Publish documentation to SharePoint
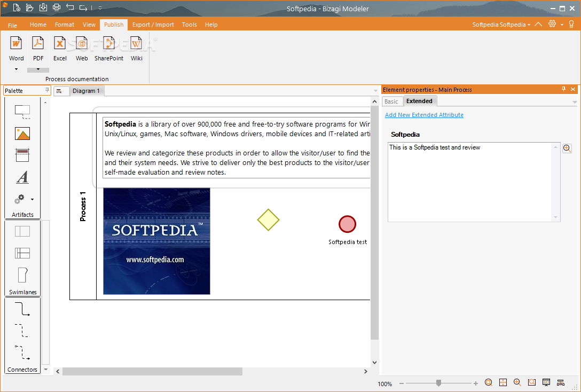Screen dimensions: 581x392 point(109,49)
